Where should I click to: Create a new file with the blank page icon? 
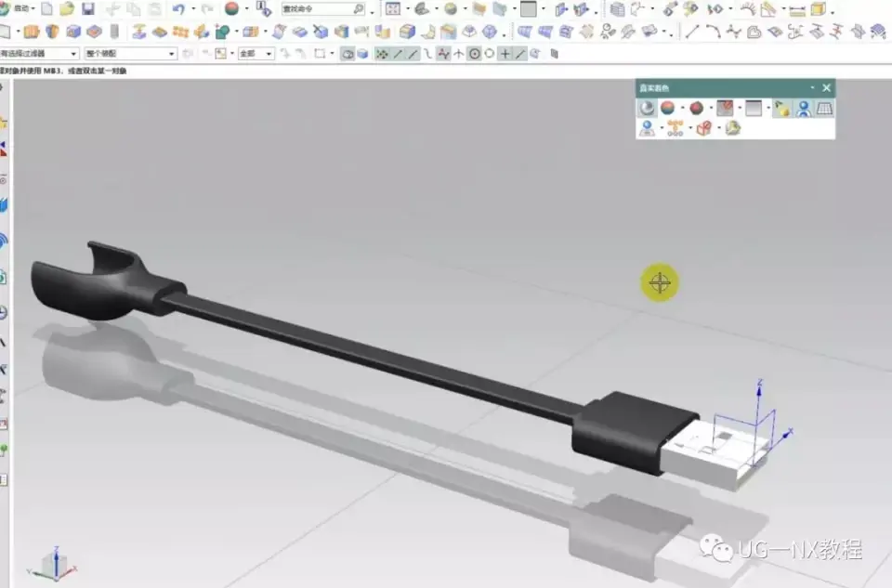click(x=46, y=8)
